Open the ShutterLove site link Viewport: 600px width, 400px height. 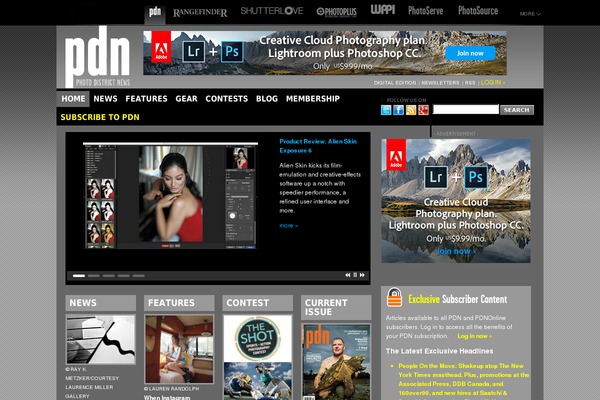(x=272, y=11)
